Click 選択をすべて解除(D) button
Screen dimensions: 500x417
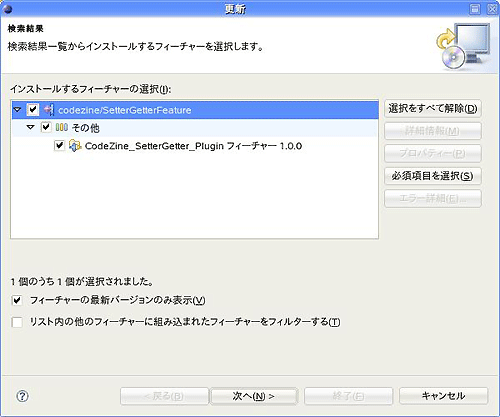click(x=433, y=109)
